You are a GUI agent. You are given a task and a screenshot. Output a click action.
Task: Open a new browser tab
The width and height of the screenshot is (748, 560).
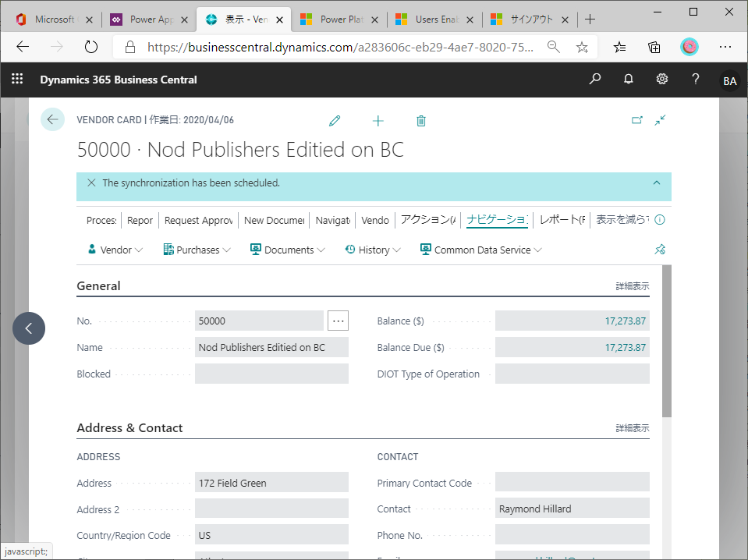[x=590, y=19]
